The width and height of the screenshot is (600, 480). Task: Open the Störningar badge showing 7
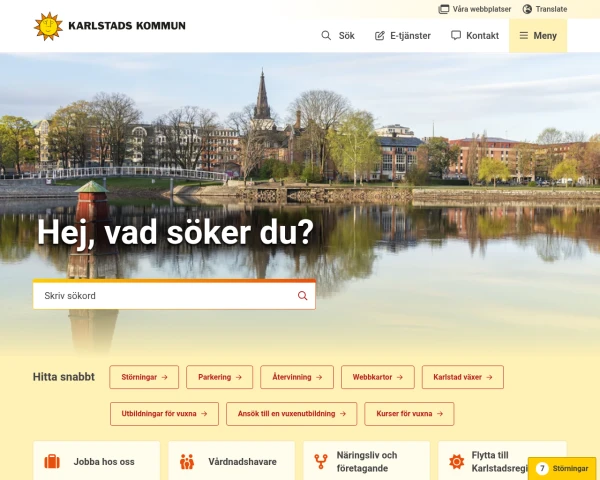[x=562, y=469]
